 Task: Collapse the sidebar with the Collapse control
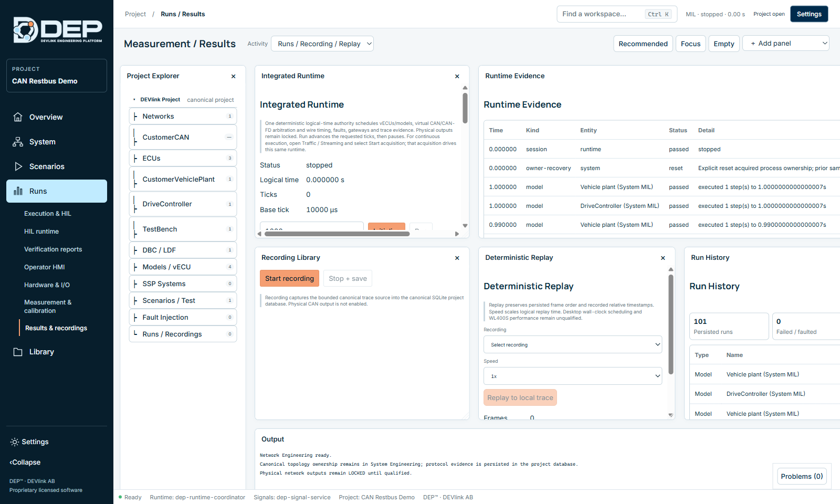(x=25, y=463)
